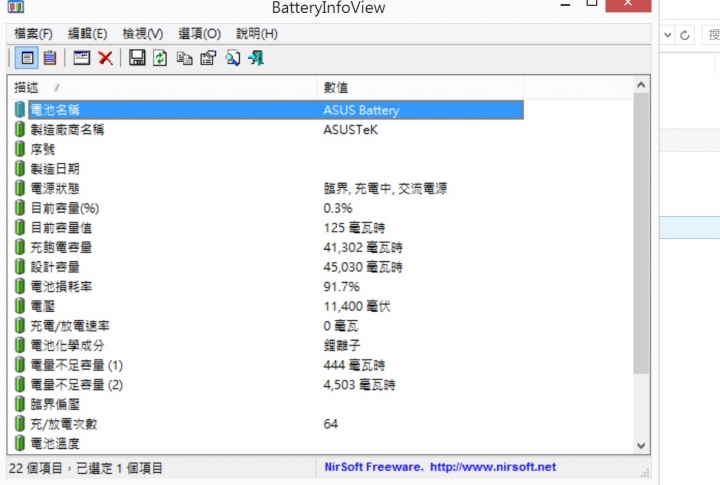Image resolution: width=720 pixels, height=485 pixels.
Task: Select the 電壓 row
Action: click(269, 306)
